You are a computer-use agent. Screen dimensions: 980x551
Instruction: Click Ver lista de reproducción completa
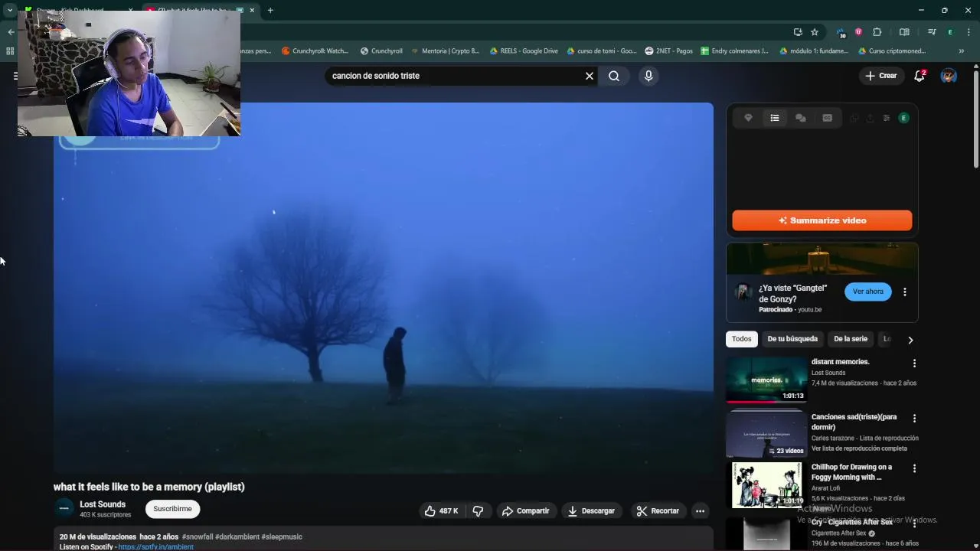click(x=859, y=448)
